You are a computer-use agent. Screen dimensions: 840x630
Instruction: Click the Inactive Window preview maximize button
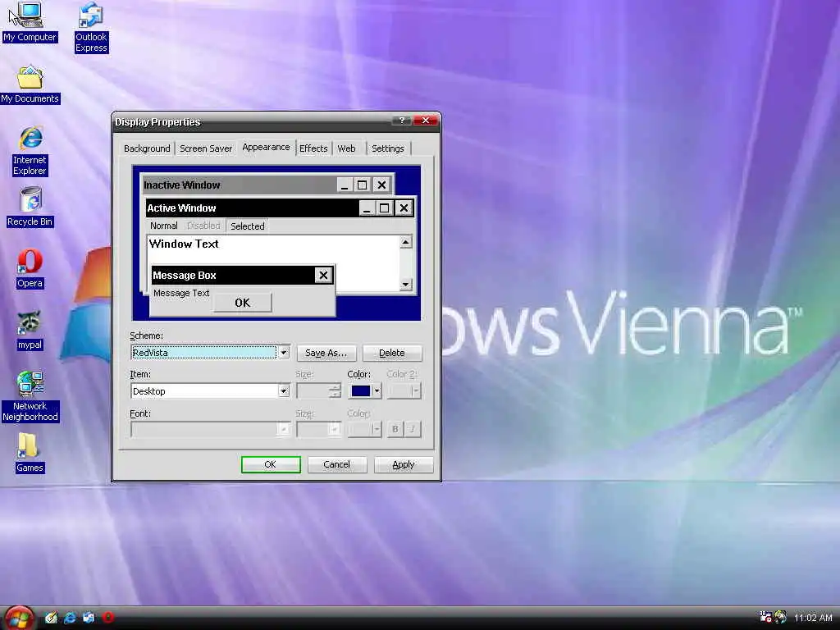click(x=362, y=185)
